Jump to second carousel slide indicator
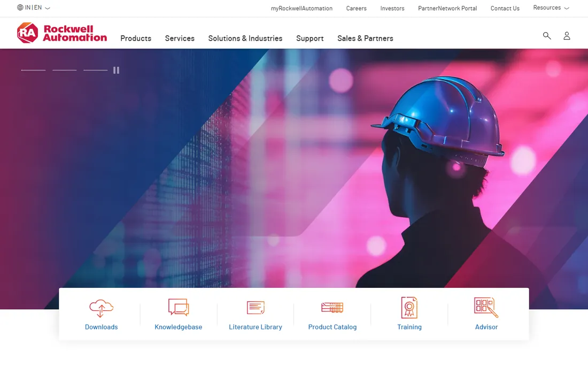Image resolution: width=588 pixels, height=368 pixels. pyautogui.click(x=65, y=70)
